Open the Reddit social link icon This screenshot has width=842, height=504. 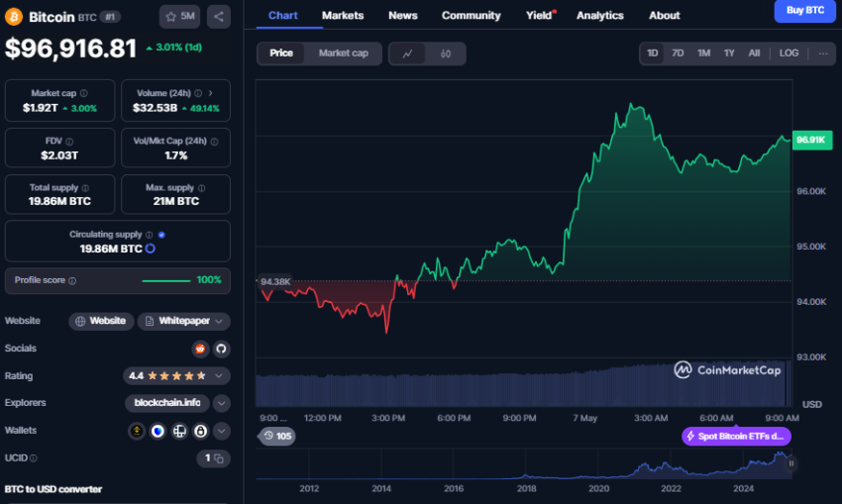pyautogui.click(x=200, y=349)
